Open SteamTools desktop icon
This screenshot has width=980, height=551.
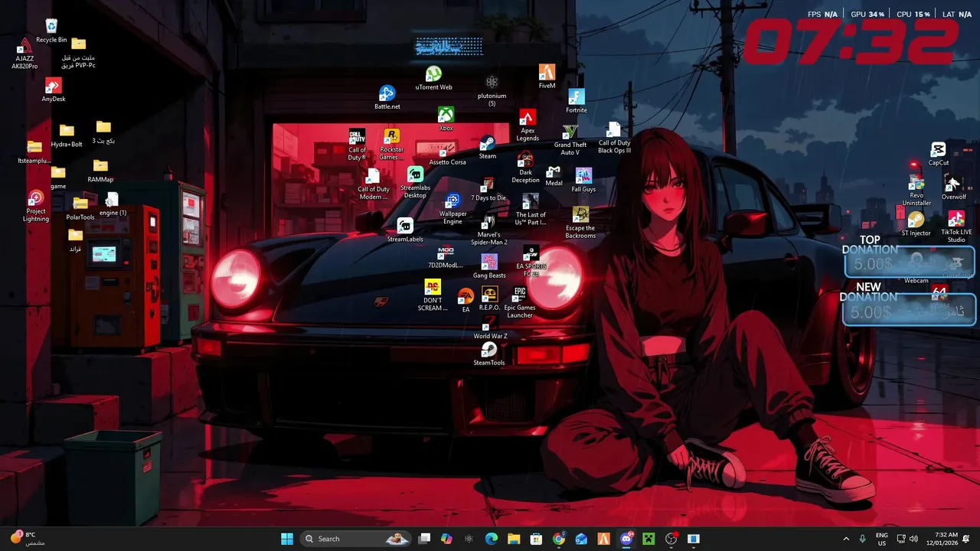(488, 354)
